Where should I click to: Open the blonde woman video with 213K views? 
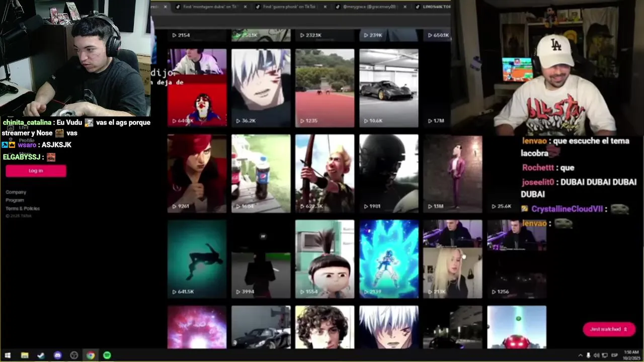[452, 259]
